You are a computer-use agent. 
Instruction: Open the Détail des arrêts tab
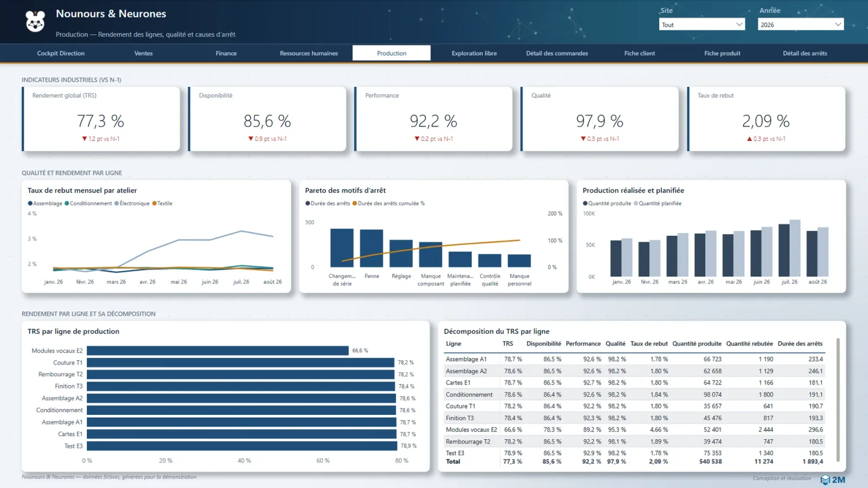coord(805,53)
